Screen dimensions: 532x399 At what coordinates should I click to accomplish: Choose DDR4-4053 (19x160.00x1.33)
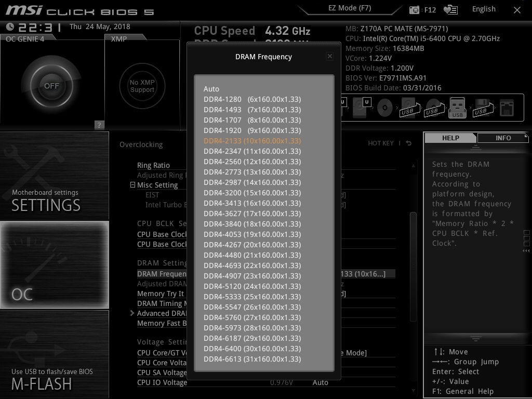click(252, 234)
